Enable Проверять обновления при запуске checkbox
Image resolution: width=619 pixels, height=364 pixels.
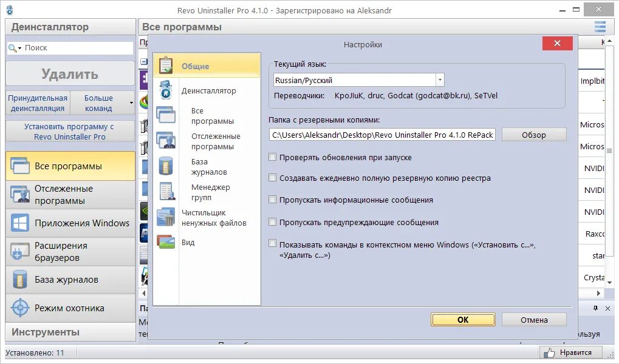click(x=272, y=157)
